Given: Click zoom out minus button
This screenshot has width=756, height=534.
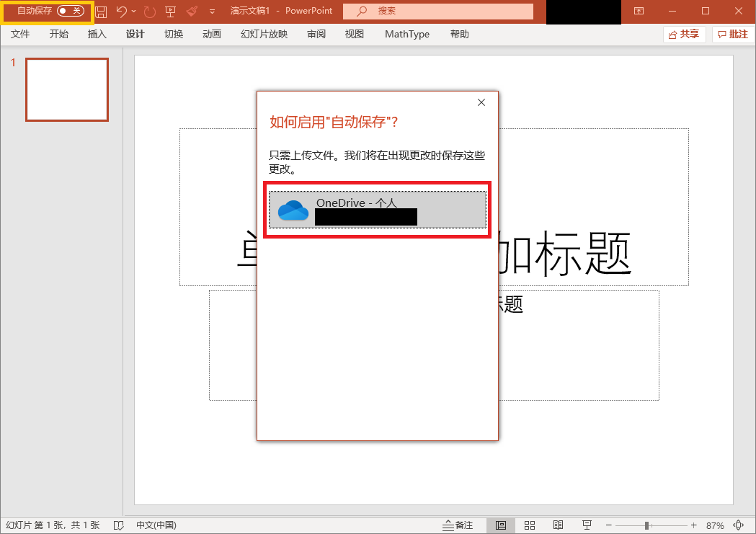Looking at the screenshot, I should coord(609,525).
